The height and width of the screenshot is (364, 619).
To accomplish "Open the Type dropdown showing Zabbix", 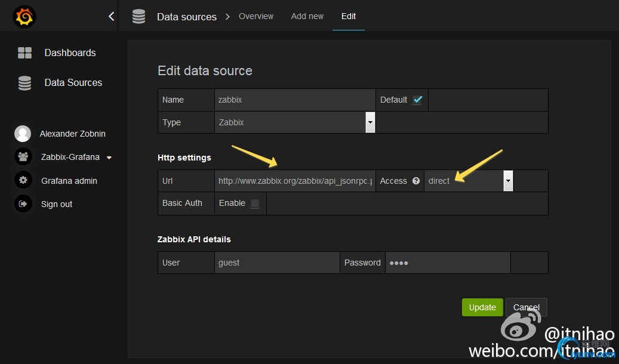I will pyautogui.click(x=295, y=122).
